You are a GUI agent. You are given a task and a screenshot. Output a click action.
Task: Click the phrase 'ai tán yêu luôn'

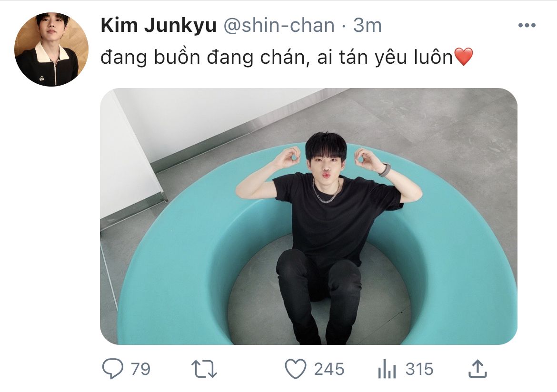(385, 57)
